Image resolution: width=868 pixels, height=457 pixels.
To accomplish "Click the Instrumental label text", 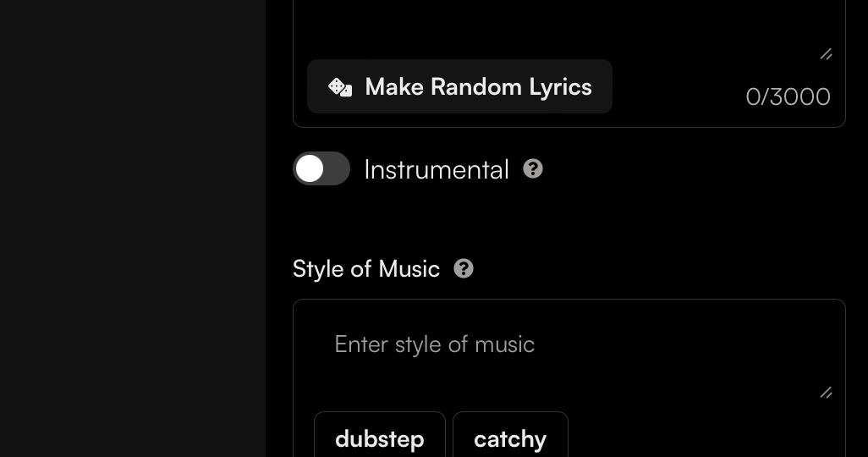I will click(437, 169).
